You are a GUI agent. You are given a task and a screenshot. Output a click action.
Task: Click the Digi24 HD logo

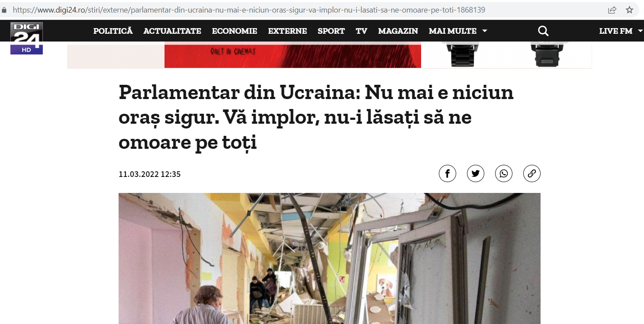pos(26,38)
